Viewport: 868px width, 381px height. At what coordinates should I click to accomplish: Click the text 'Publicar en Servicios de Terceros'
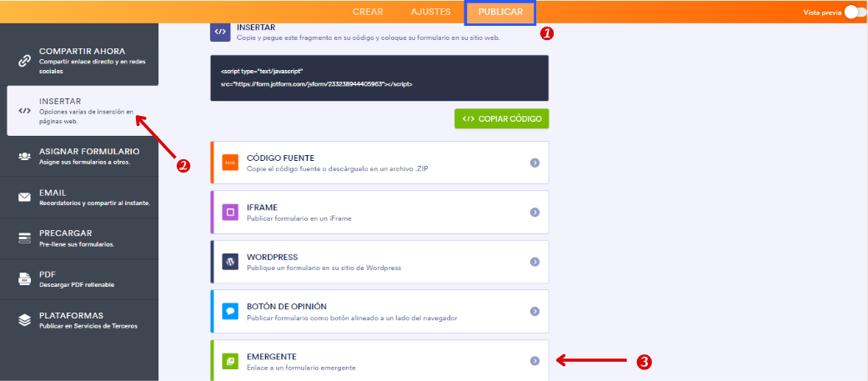88,326
